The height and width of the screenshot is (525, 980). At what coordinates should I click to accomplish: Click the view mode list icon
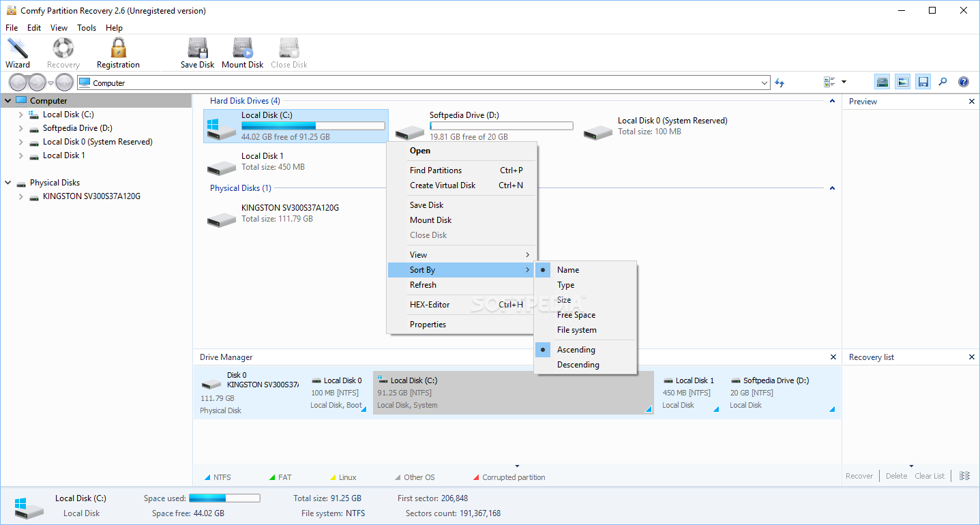tap(829, 82)
